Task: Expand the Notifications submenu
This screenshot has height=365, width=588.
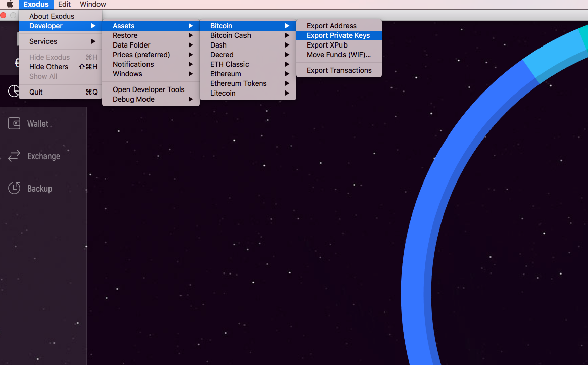Action: point(151,65)
